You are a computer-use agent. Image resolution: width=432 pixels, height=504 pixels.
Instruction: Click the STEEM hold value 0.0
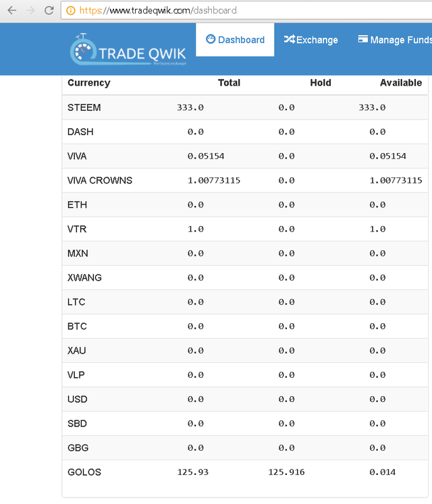click(286, 107)
